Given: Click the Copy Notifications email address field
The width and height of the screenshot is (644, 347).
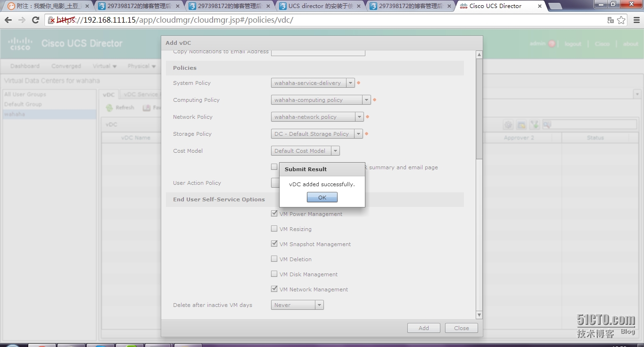Looking at the screenshot, I should click(318, 52).
